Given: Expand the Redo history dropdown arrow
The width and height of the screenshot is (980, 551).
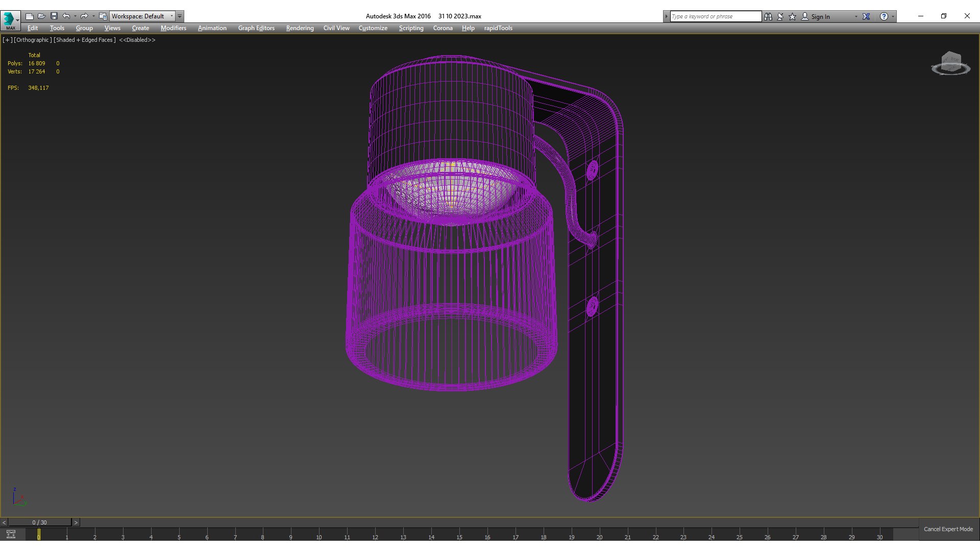Looking at the screenshot, I should 93,16.
